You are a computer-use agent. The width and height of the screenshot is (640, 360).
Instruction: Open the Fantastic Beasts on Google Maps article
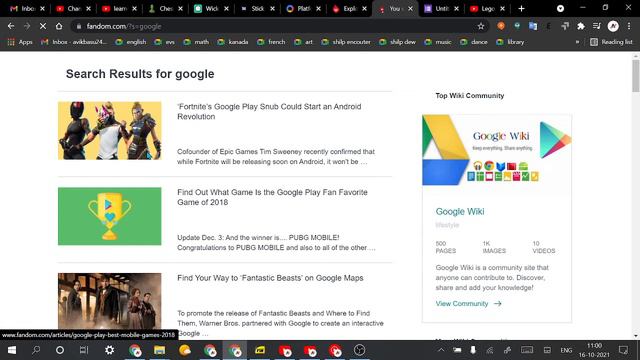270,278
